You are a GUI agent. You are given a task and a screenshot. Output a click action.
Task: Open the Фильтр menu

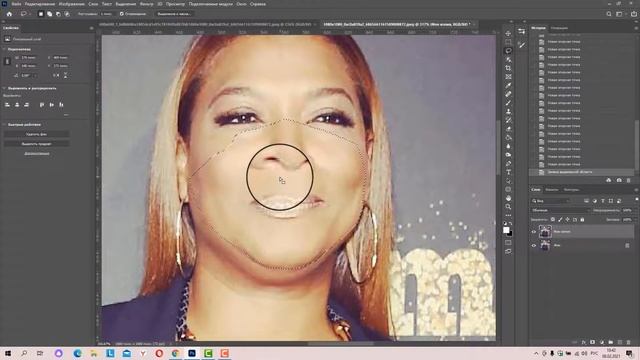[x=147, y=4]
